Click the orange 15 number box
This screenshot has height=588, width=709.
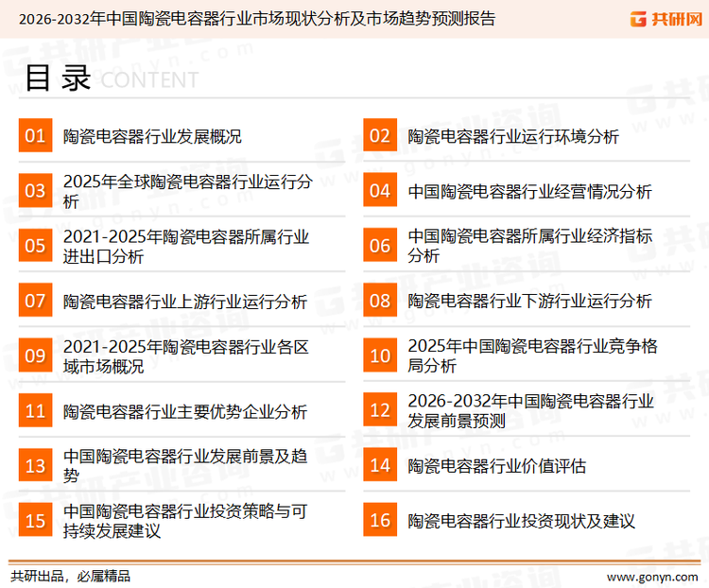(35, 520)
